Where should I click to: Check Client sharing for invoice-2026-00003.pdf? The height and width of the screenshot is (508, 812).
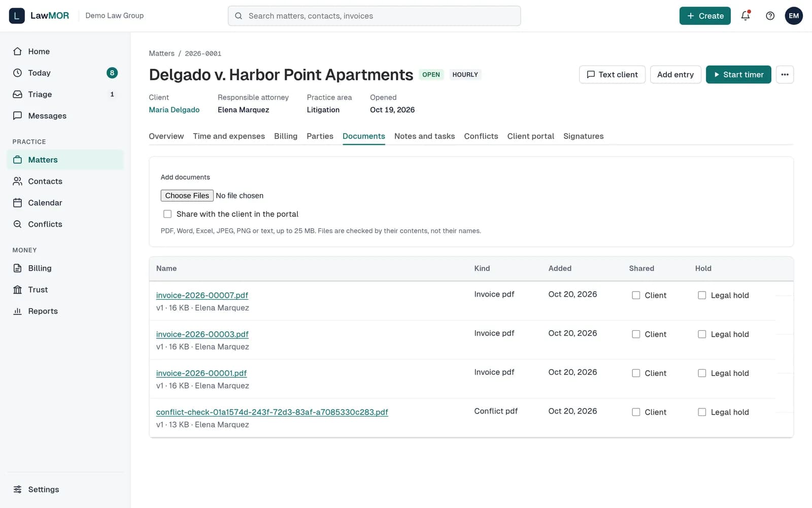click(x=636, y=334)
